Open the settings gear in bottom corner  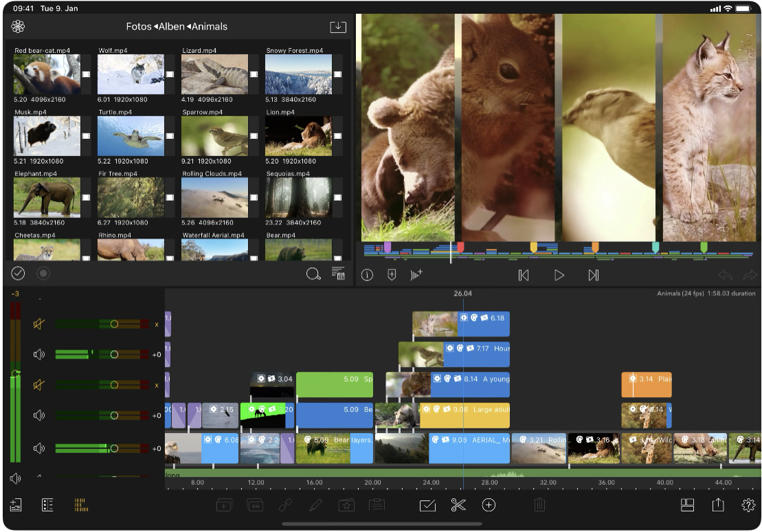tap(748, 505)
